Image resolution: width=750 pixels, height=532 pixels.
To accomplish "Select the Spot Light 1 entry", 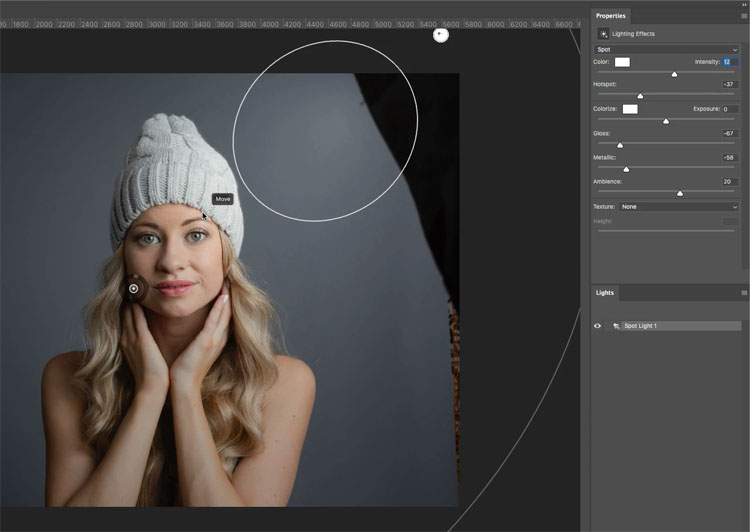I will pos(681,326).
